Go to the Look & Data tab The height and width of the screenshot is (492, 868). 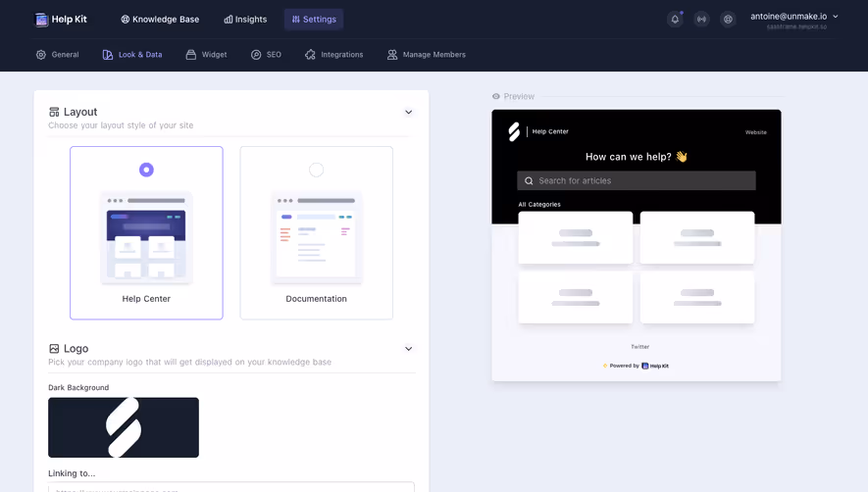(132, 55)
